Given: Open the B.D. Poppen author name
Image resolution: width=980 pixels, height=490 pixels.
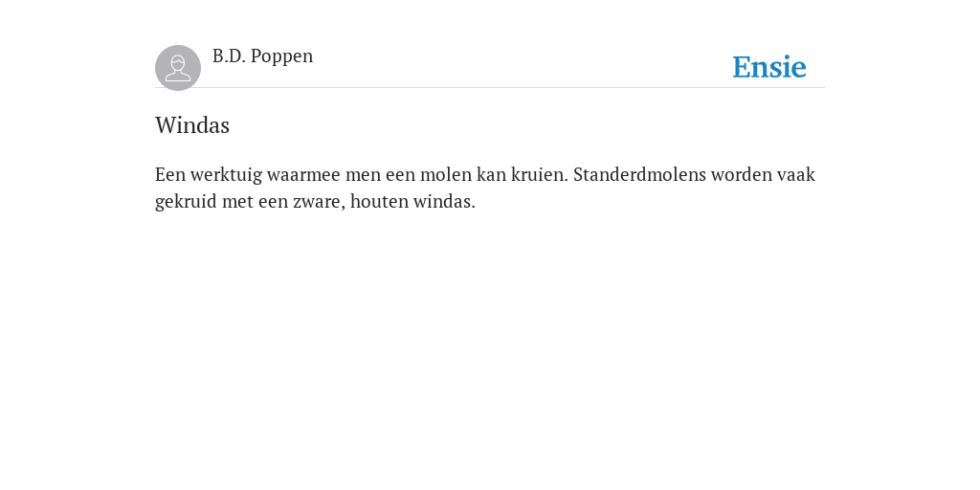Looking at the screenshot, I should 262,56.
